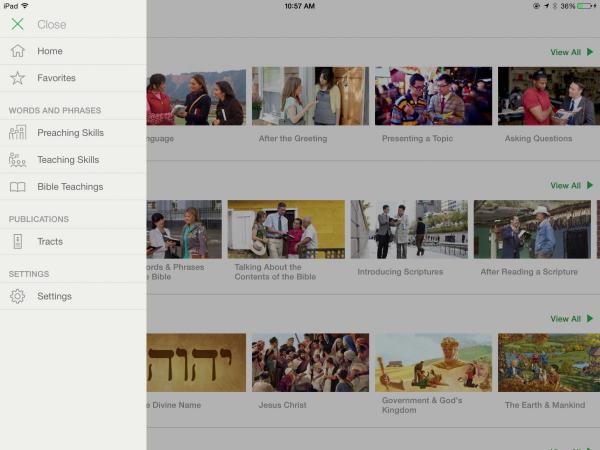Tap the Tracts publication icon
Image resolution: width=600 pixels, height=450 pixels.
tap(17, 241)
